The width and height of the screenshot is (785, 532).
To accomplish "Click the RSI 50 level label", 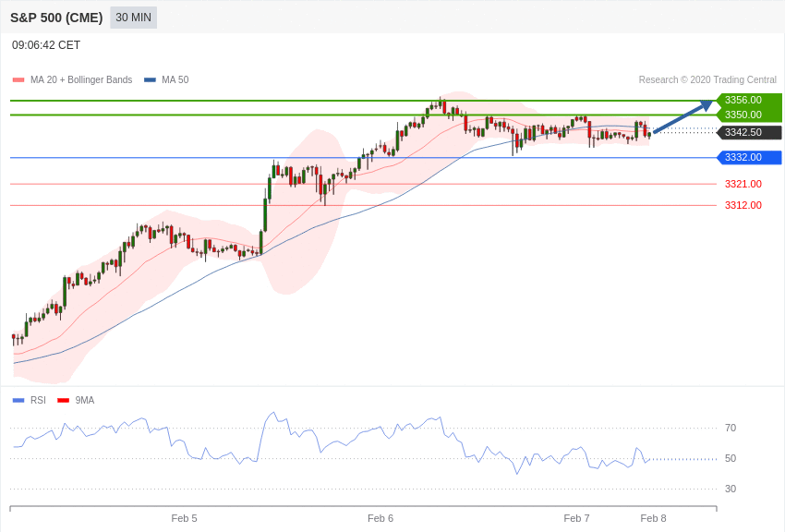I will point(731,458).
